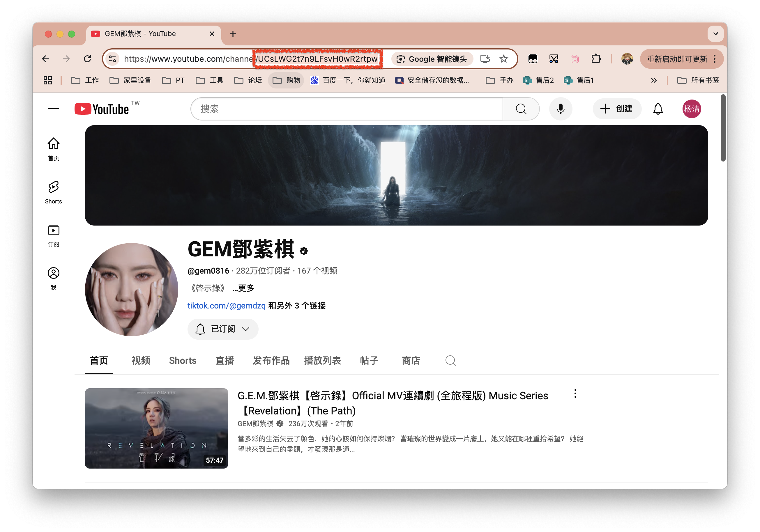The height and width of the screenshot is (532, 760).
Task: Go to 首页 in the sidebar
Action: (53, 149)
